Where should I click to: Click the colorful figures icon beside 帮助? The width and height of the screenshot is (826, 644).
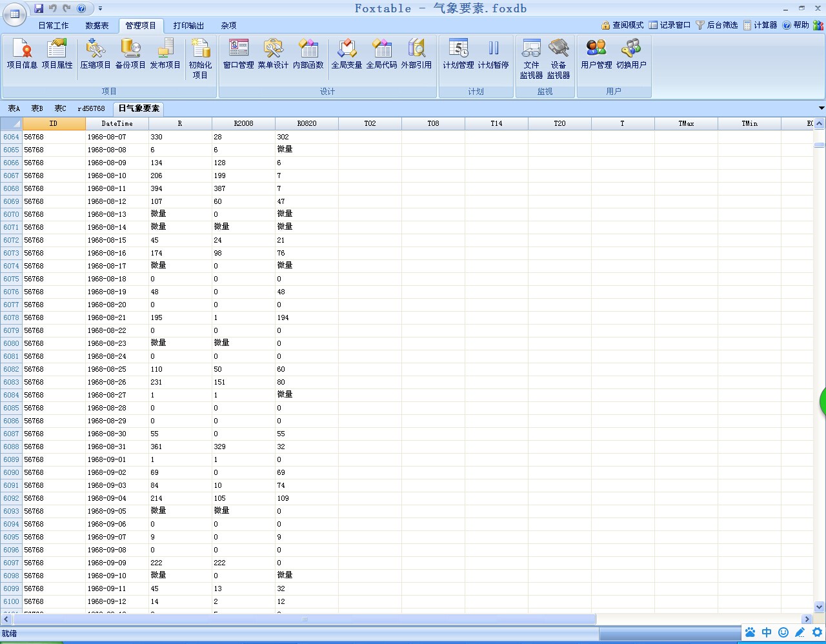coord(818,25)
